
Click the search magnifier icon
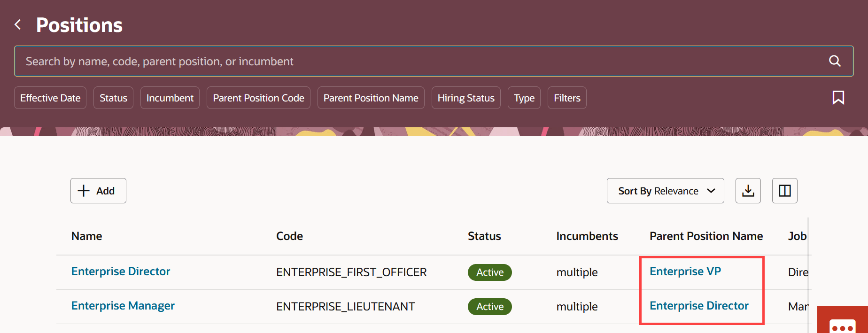835,61
